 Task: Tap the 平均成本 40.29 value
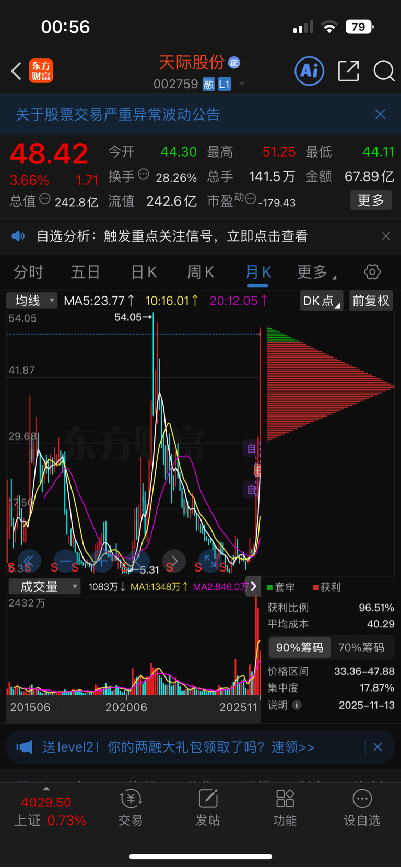(x=381, y=624)
